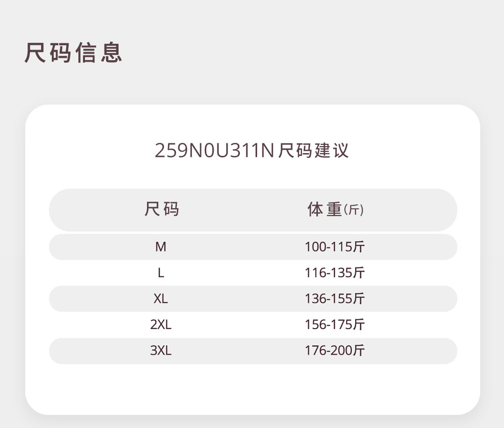
Task: Click the "尺码建议" text in card heading
Action: 313,150
